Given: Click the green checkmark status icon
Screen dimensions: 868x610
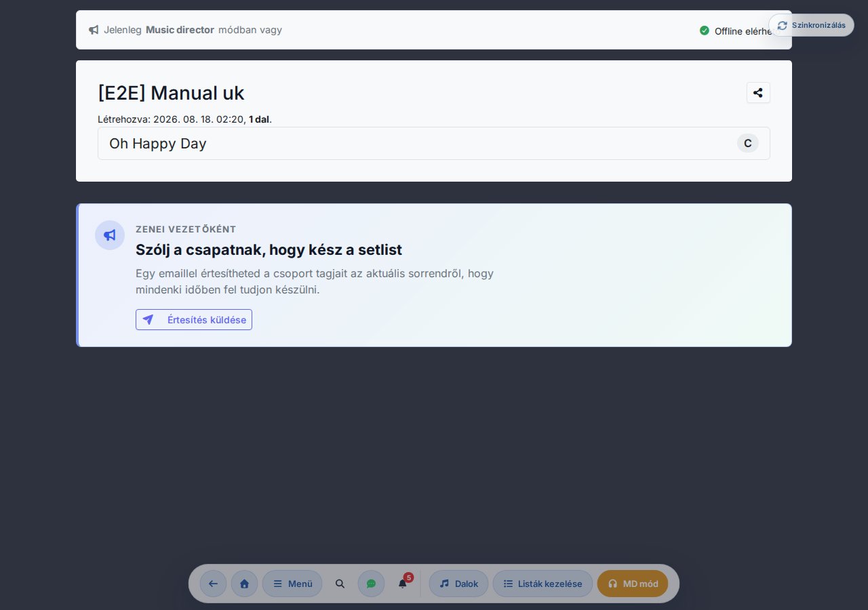Looking at the screenshot, I should [x=705, y=30].
